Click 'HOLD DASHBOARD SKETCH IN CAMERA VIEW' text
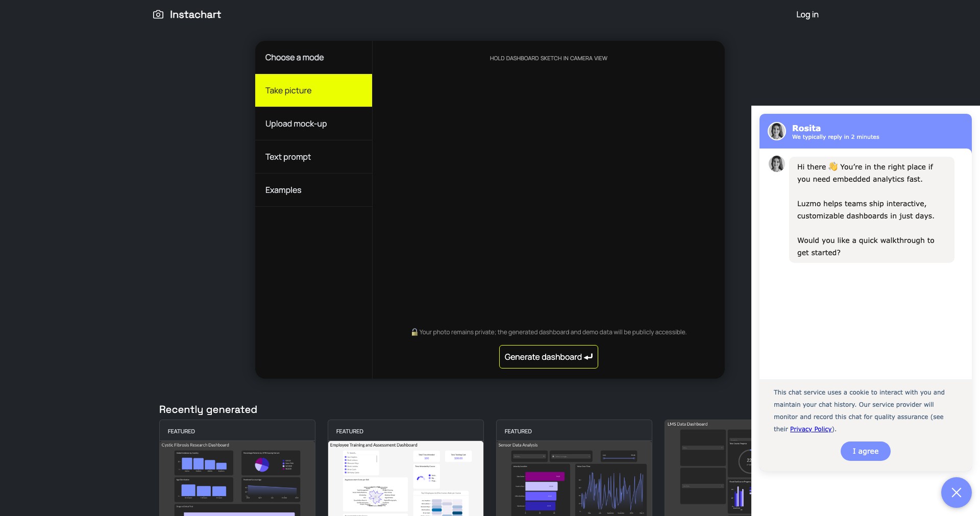The image size is (980, 516). (x=548, y=59)
